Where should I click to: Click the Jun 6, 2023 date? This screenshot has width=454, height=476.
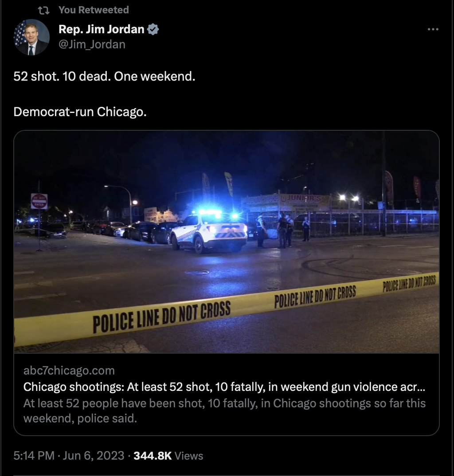pos(94,455)
